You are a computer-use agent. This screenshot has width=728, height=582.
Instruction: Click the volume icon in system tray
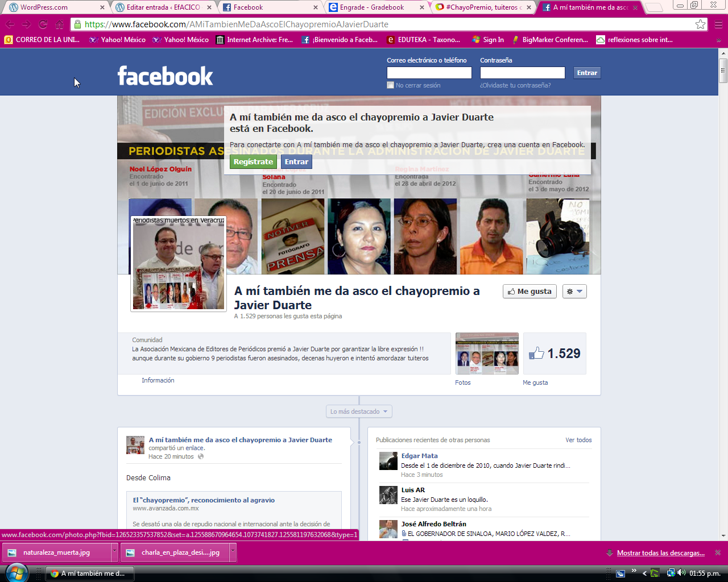coord(681,573)
